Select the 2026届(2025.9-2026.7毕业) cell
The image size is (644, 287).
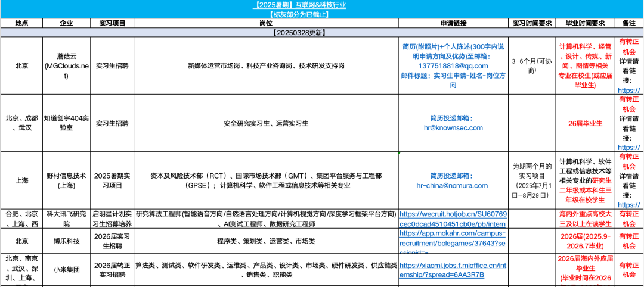[586, 241]
